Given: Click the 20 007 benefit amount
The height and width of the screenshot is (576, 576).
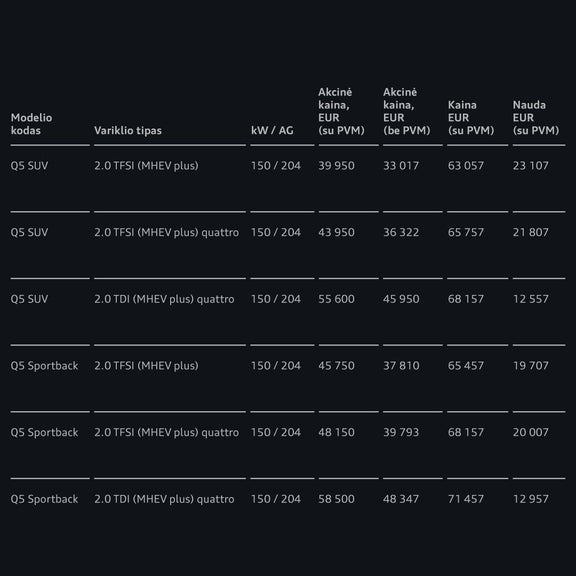Looking at the screenshot, I should [530, 432].
